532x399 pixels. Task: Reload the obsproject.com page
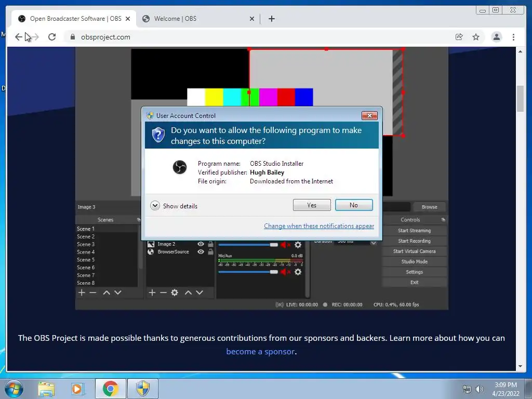[x=52, y=37]
